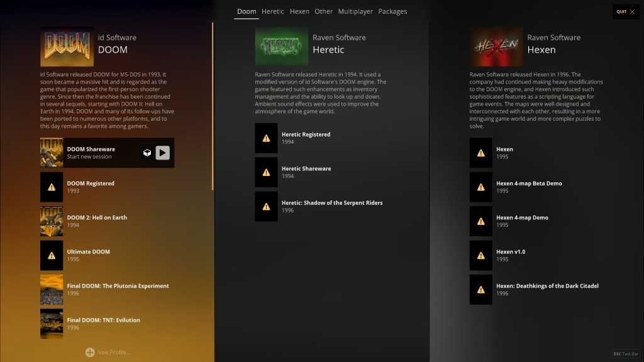Click the play button for DOOM Shareware
This screenshot has height=362, width=644.
163,153
